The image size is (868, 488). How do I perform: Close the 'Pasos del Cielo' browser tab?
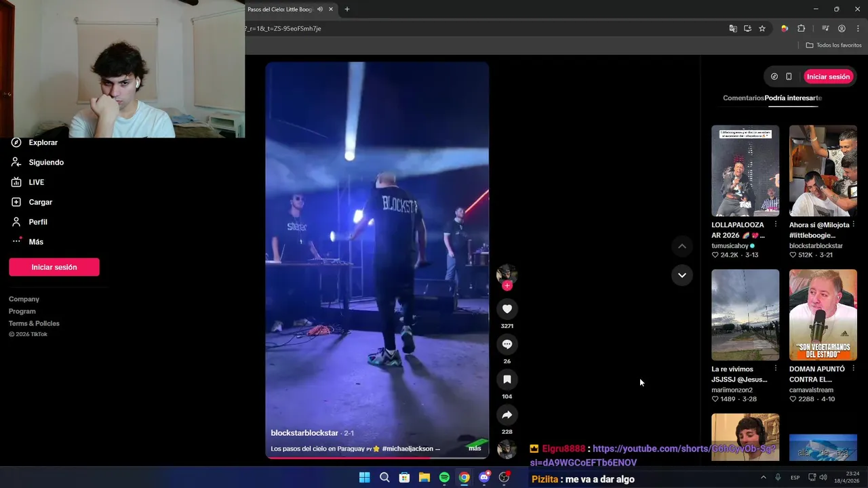(x=331, y=9)
